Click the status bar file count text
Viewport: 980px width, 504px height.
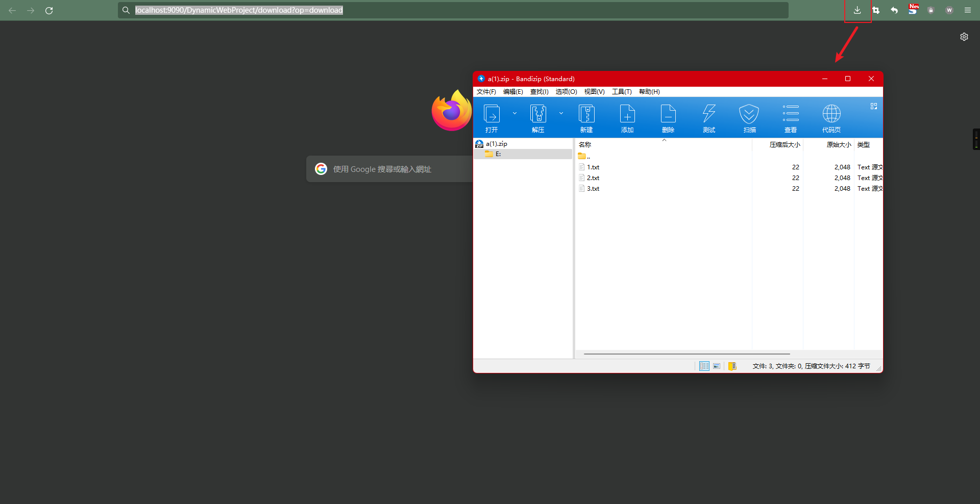pos(811,366)
